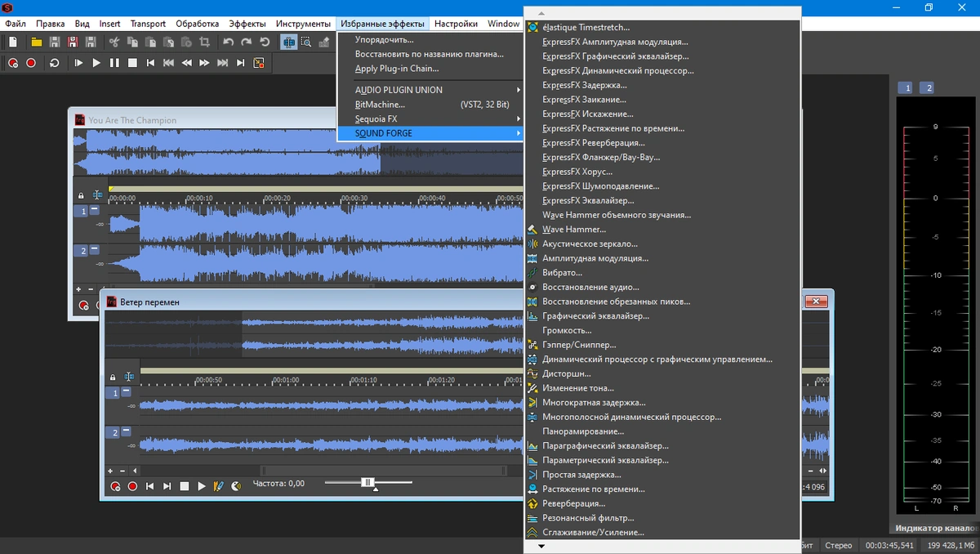Screen dimensions: 980x554
Task: Open Эффекты menu
Action: [247, 24]
